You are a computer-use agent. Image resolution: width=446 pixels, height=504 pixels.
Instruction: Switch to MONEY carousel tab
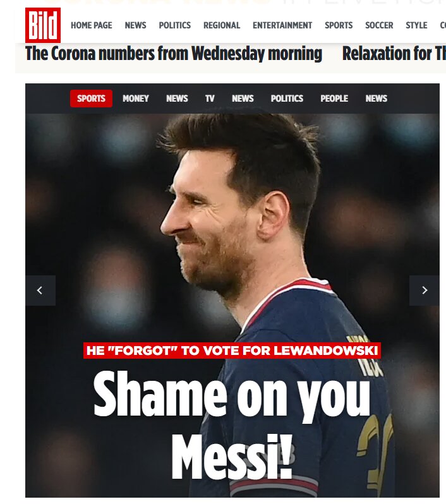click(135, 99)
